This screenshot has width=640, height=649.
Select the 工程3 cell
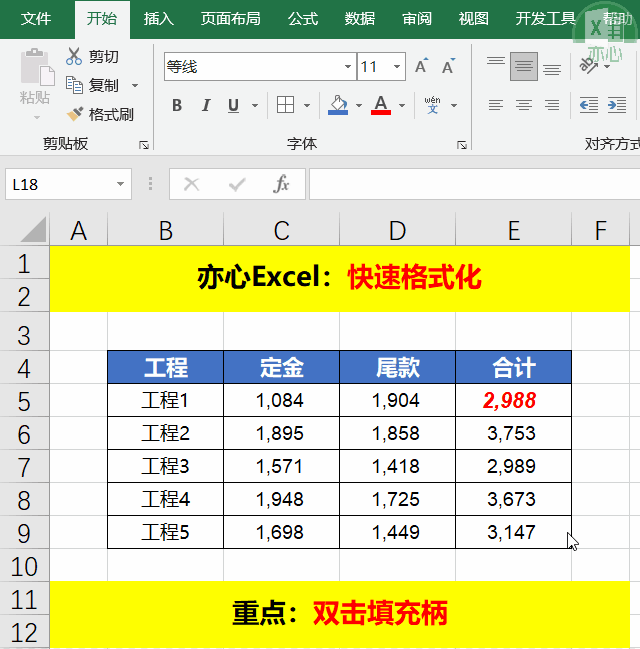tap(166, 466)
